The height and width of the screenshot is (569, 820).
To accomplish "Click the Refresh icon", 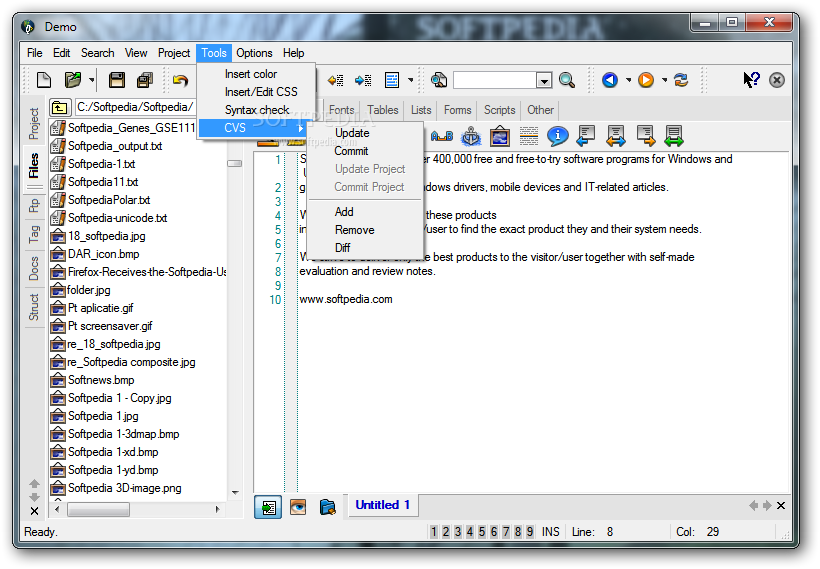I will tap(681, 80).
